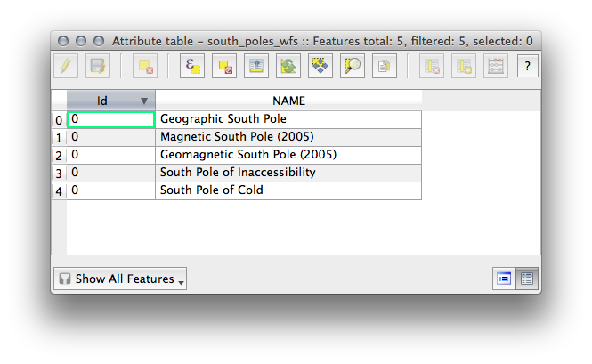Copy selected rows to clipboard
592x364 pixels.
point(384,66)
